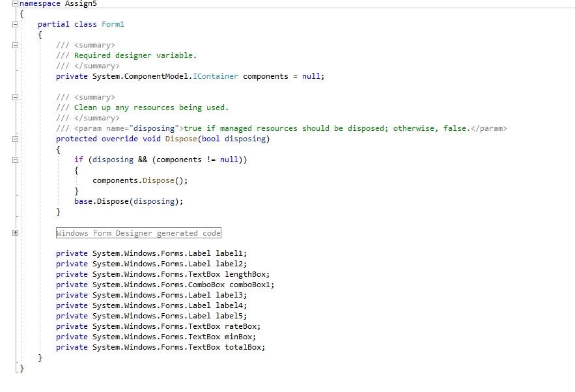
Task: Click the Form1 class name
Action: [113, 24]
